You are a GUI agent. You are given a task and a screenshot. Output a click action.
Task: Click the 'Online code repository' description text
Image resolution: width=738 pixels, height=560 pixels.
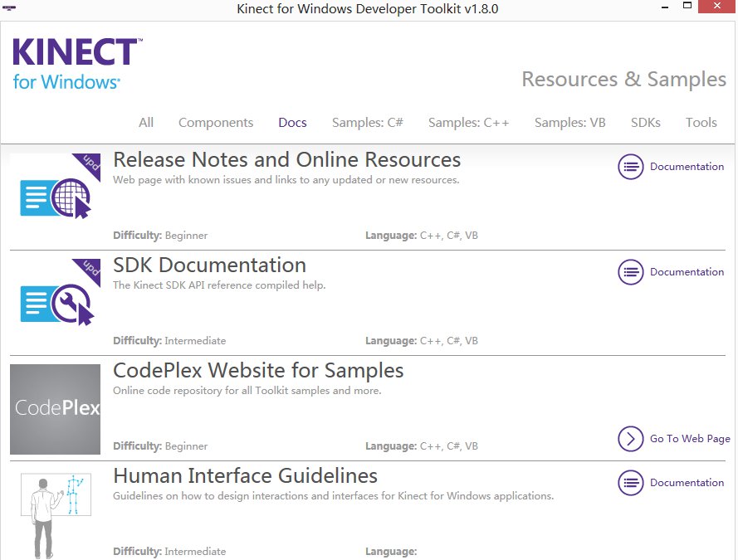coord(247,391)
